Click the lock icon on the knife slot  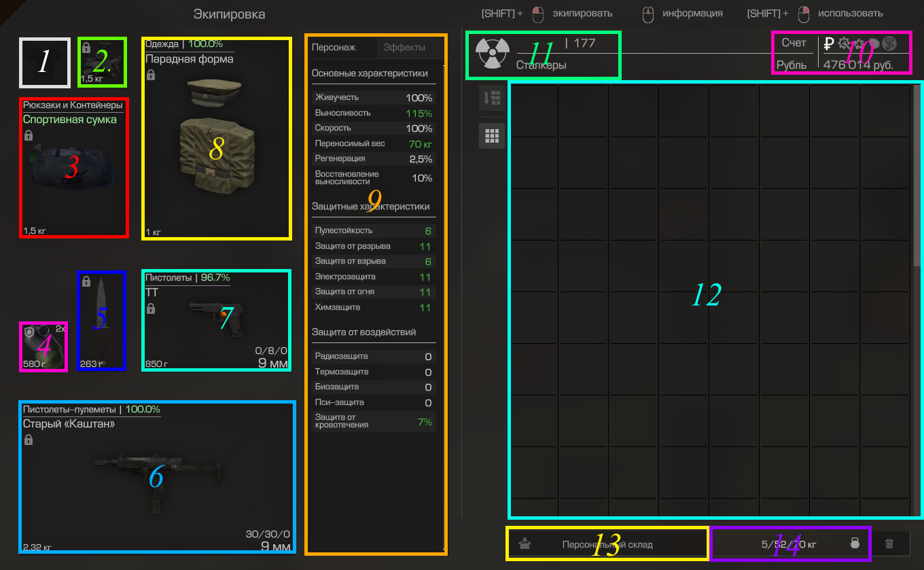coord(86,281)
